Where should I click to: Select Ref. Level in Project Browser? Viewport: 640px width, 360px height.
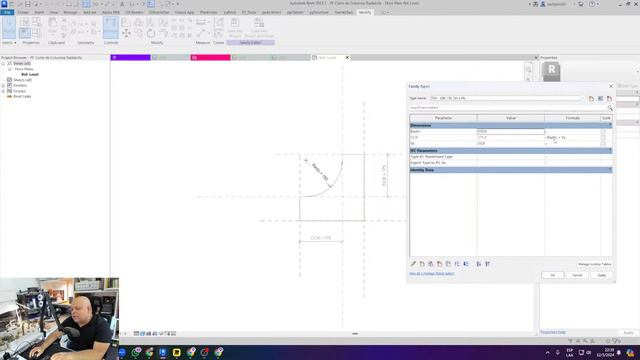coord(30,75)
